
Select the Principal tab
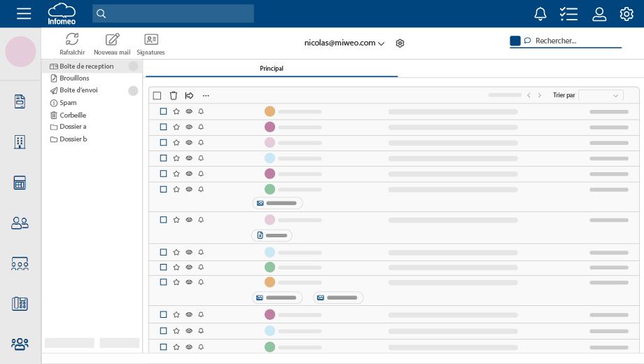coord(272,69)
